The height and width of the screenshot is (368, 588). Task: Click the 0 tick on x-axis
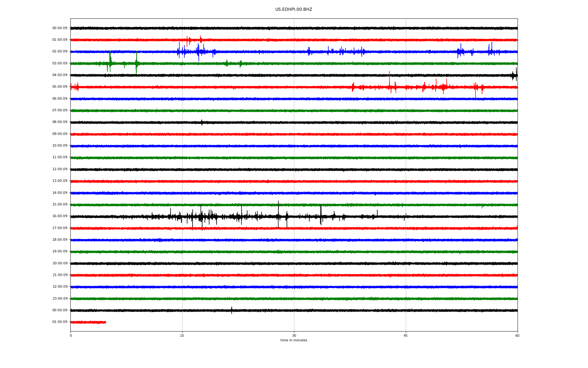[71, 336]
